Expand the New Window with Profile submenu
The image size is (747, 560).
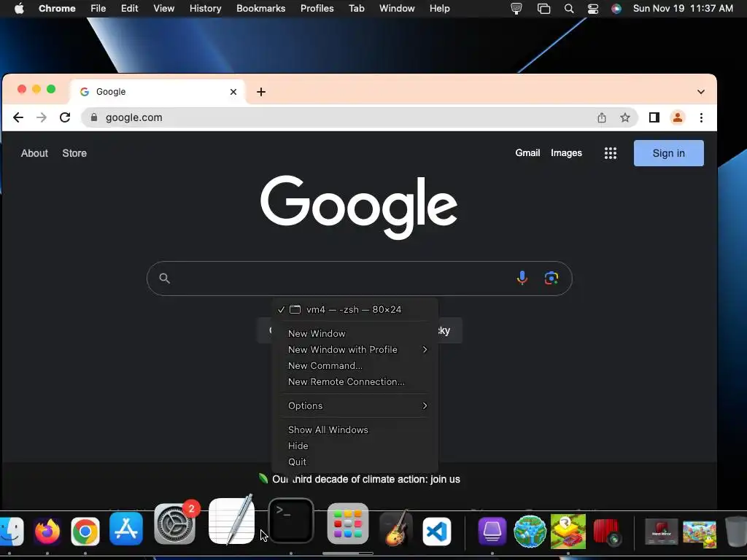tap(355, 349)
